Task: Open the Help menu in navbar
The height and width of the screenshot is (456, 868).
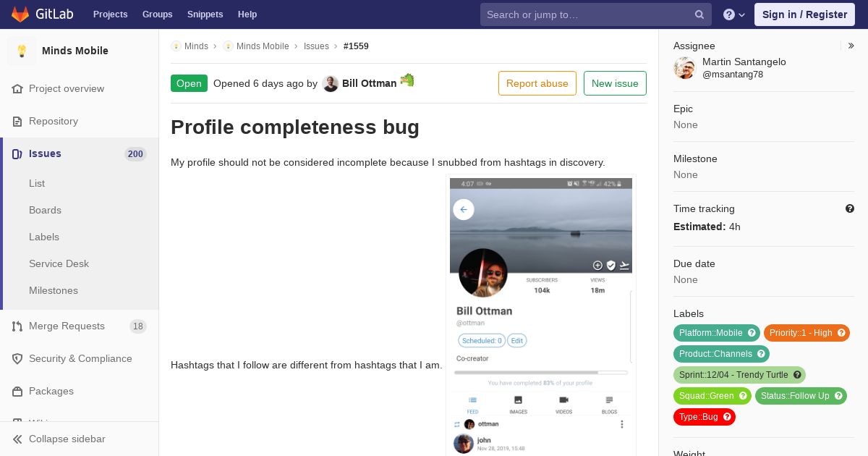Action: point(247,14)
